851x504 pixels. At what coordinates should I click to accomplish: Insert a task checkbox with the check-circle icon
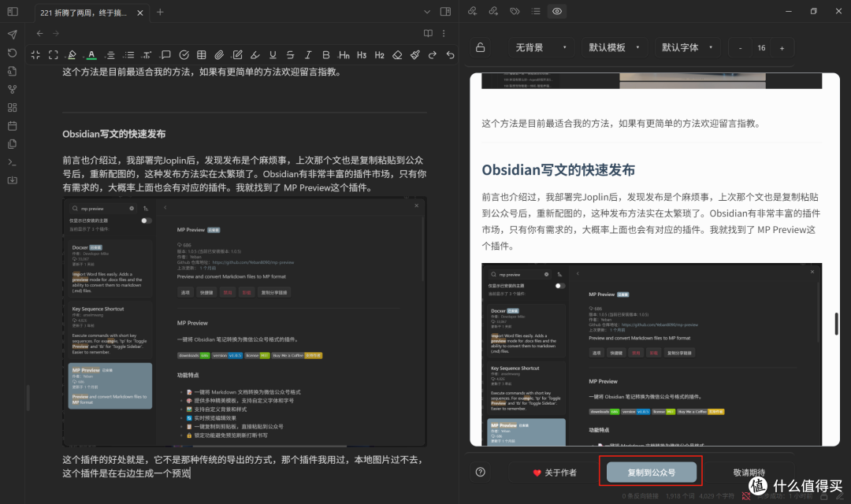(184, 55)
